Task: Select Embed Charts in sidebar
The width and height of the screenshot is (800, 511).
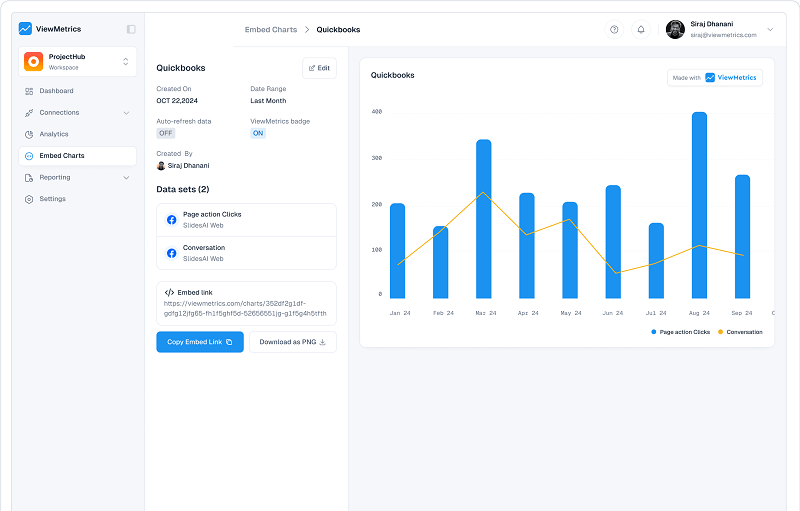Action: [x=78, y=156]
